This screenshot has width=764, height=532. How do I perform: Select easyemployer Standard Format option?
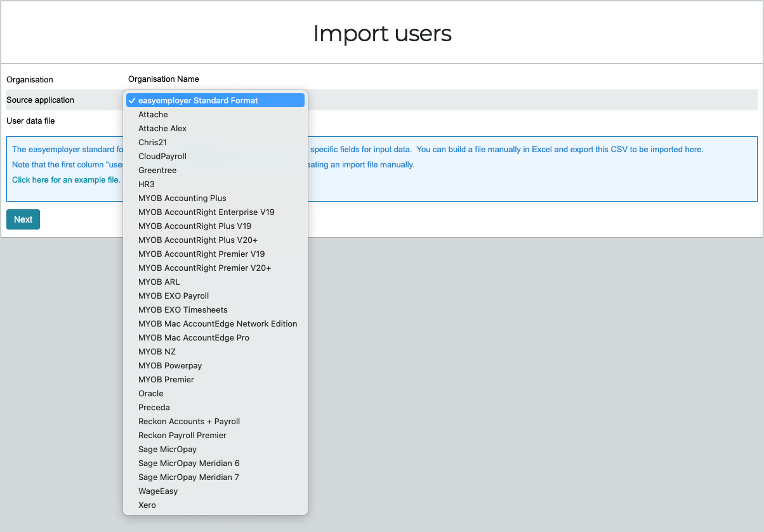215,100
